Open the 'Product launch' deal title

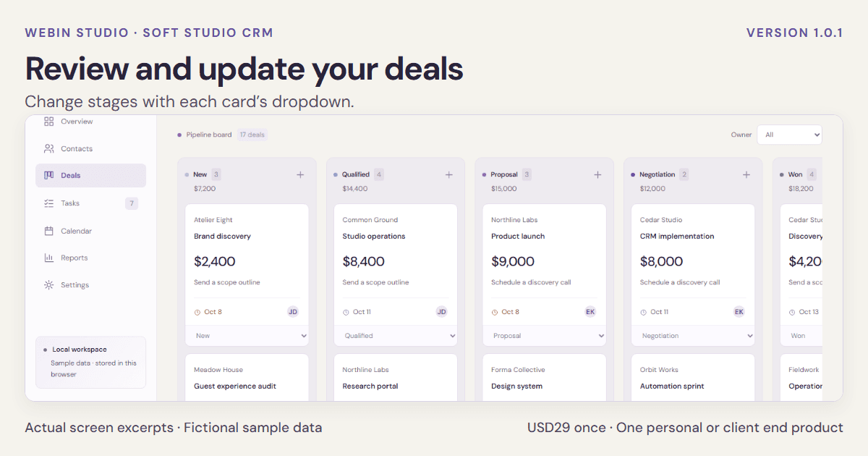pyautogui.click(x=518, y=236)
